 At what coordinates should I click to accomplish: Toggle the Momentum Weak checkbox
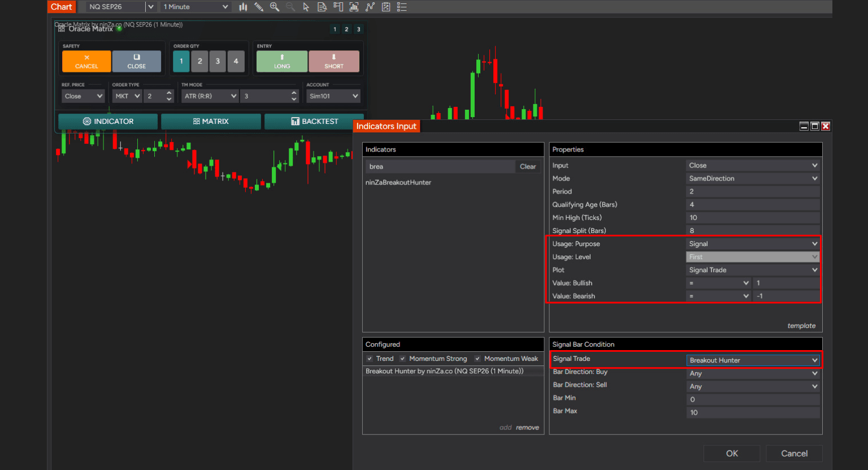[x=478, y=359]
